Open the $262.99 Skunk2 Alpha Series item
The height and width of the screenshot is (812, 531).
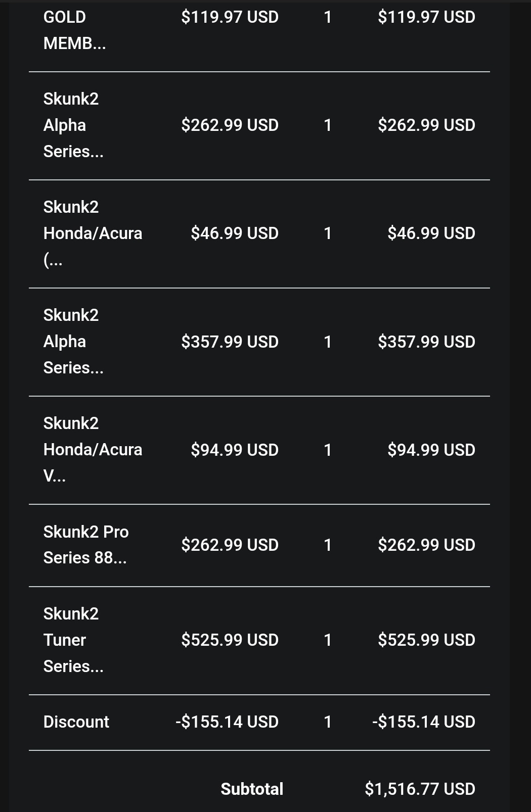click(73, 125)
